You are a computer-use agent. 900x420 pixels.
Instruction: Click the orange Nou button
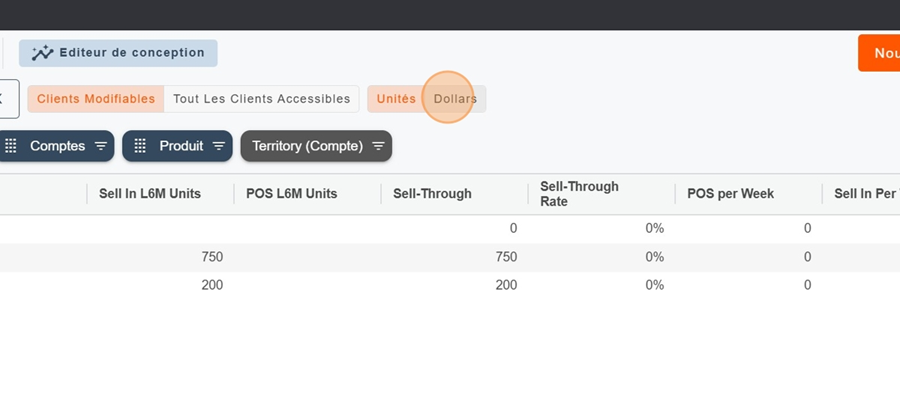coord(880,53)
